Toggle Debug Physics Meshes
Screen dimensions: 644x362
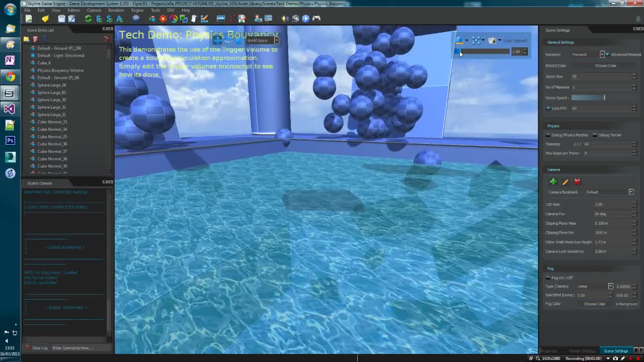[x=548, y=135]
